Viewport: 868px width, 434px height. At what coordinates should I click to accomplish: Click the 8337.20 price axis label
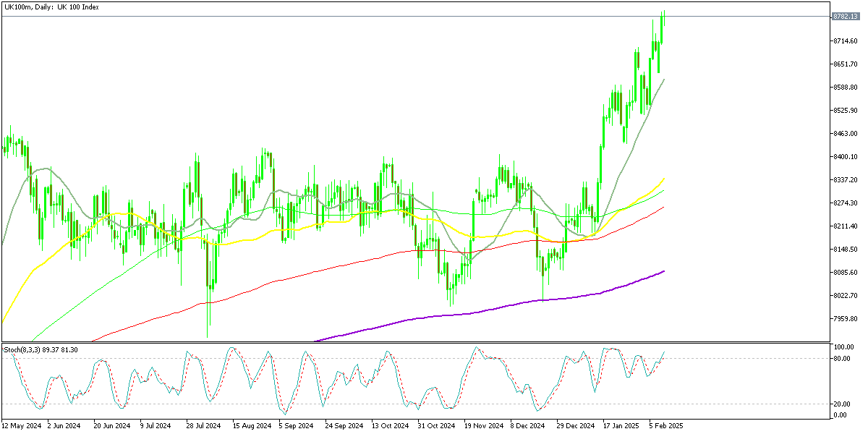point(844,180)
